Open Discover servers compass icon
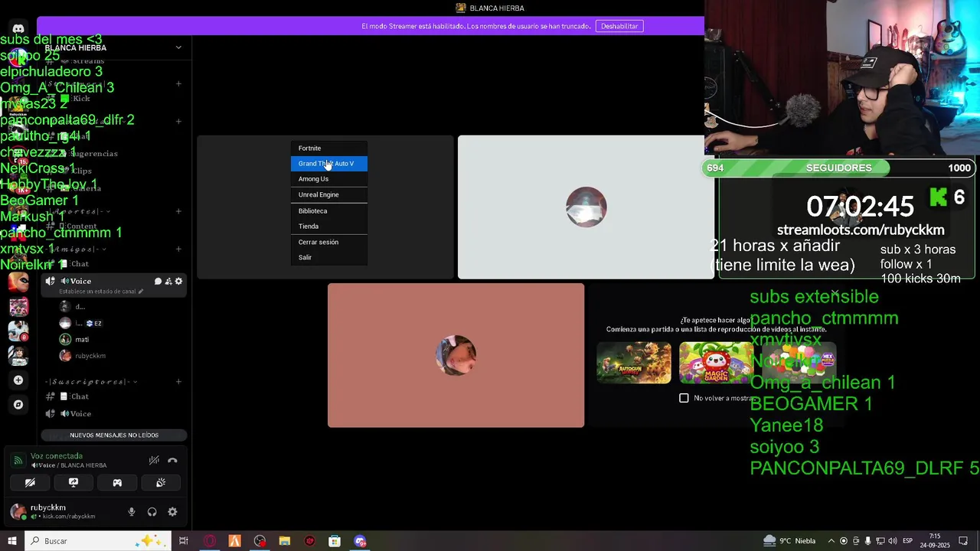980x551 pixels. click(18, 404)
